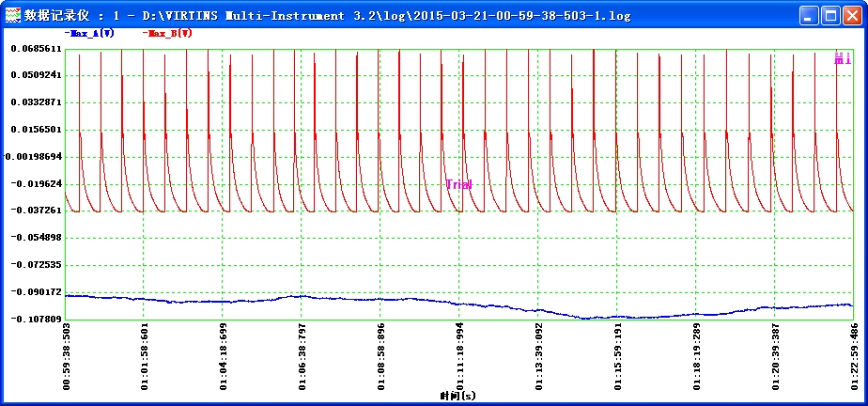Close the data logger window
The image size is (868, 406).
pos(852,16)
